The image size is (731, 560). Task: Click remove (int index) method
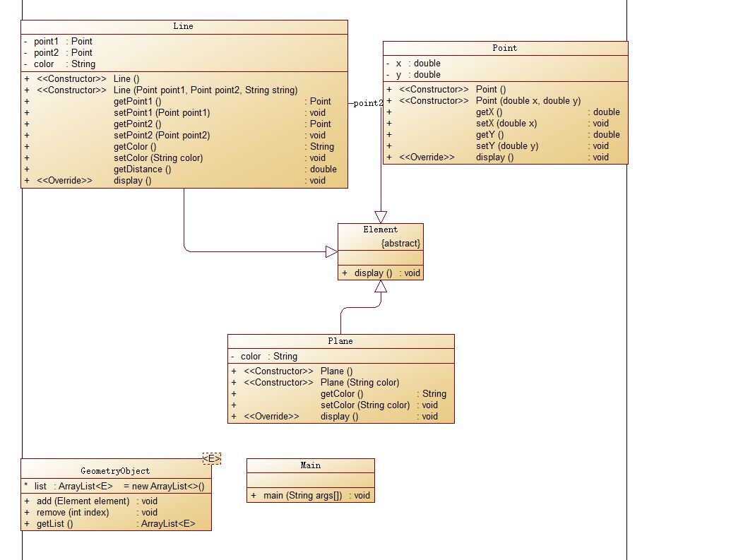click(91, 512)
